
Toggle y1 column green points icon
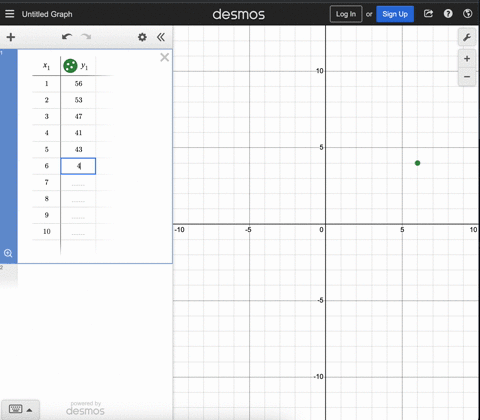[x=70, y=66]
